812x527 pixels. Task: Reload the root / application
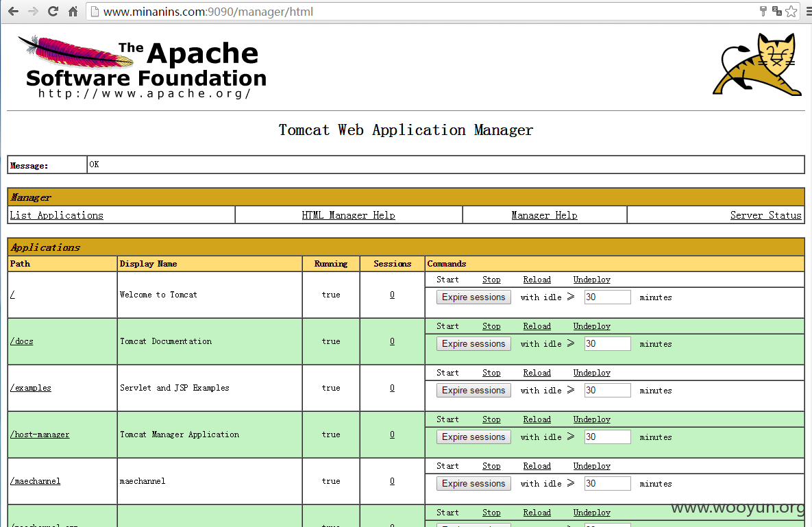click(537, 280)
